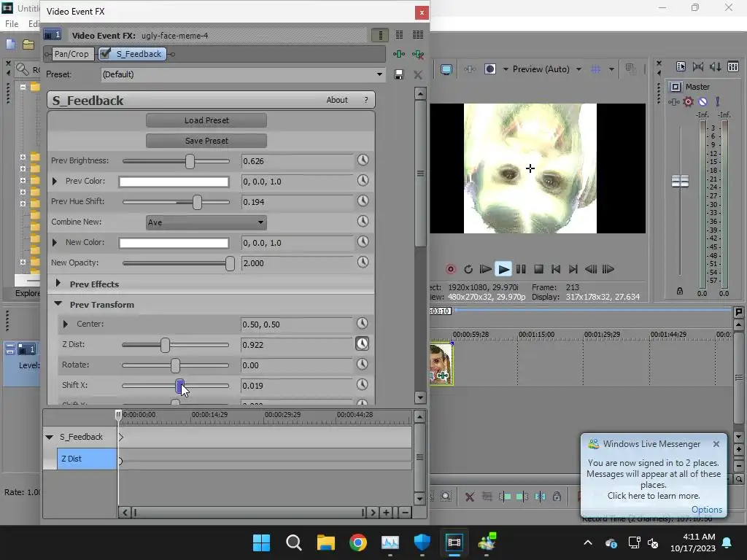Click the Save Preset button

[x=206, y=141]
